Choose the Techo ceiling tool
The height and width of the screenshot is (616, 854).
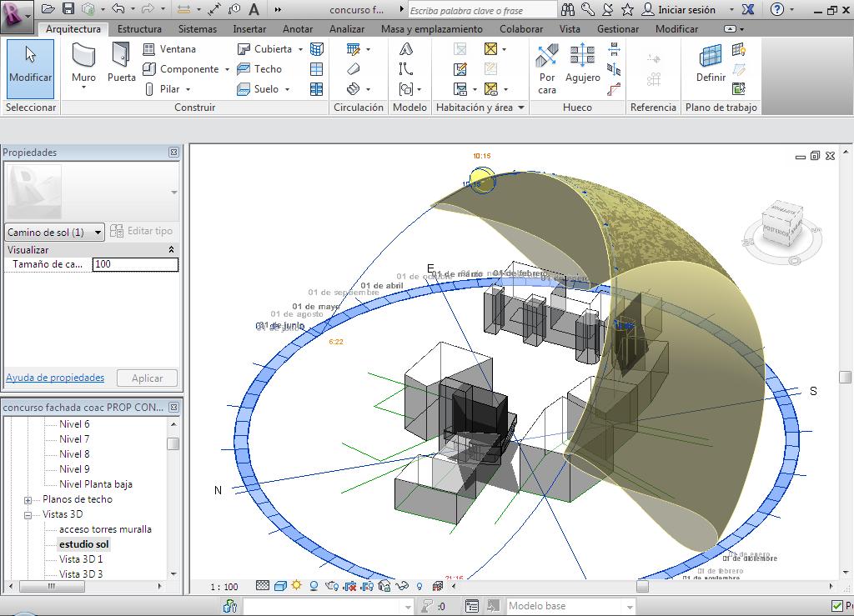click(259, 69)
